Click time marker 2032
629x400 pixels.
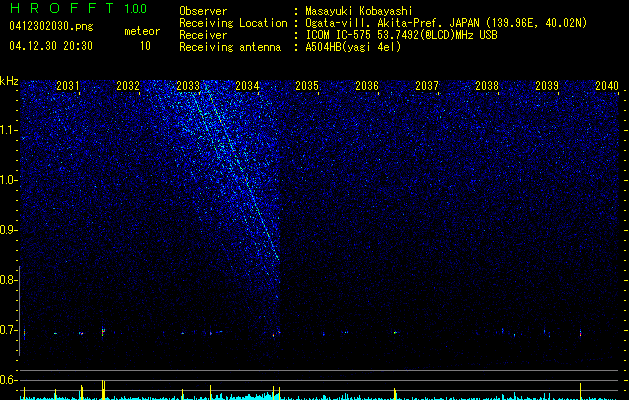point(128,86)
